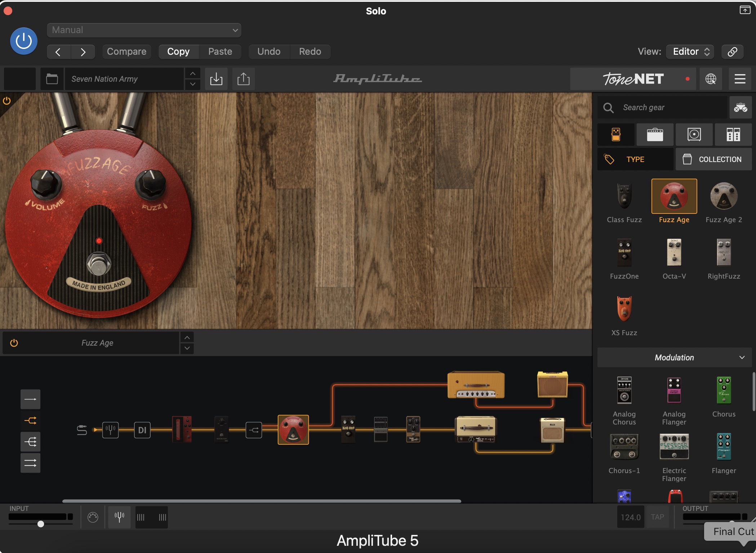Select the single straight signal routing
The image size is (756, 553).
30,399
